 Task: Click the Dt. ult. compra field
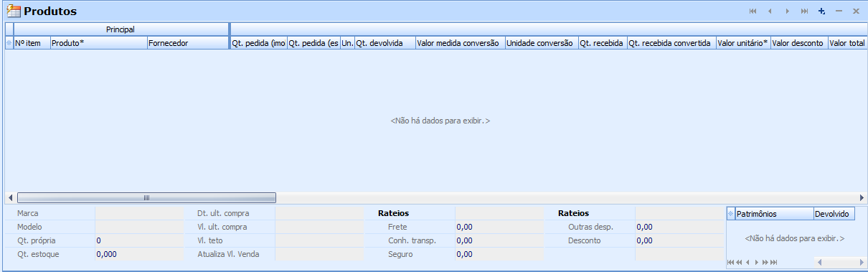click(319, 213)
